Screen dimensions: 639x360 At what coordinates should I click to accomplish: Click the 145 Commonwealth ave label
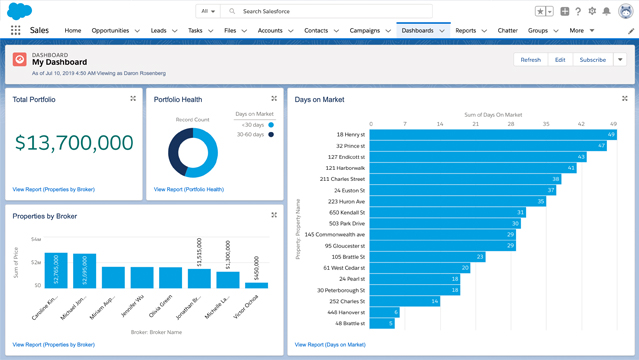(335, 234)
